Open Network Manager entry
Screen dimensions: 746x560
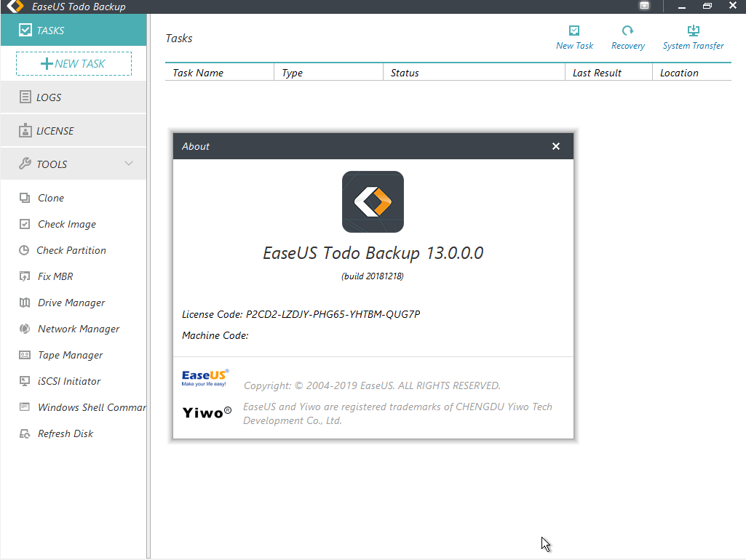click(x=79, y=329)
